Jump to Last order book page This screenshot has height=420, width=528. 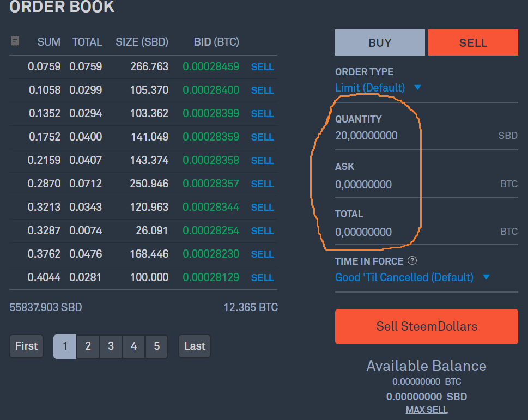point(195,346)
